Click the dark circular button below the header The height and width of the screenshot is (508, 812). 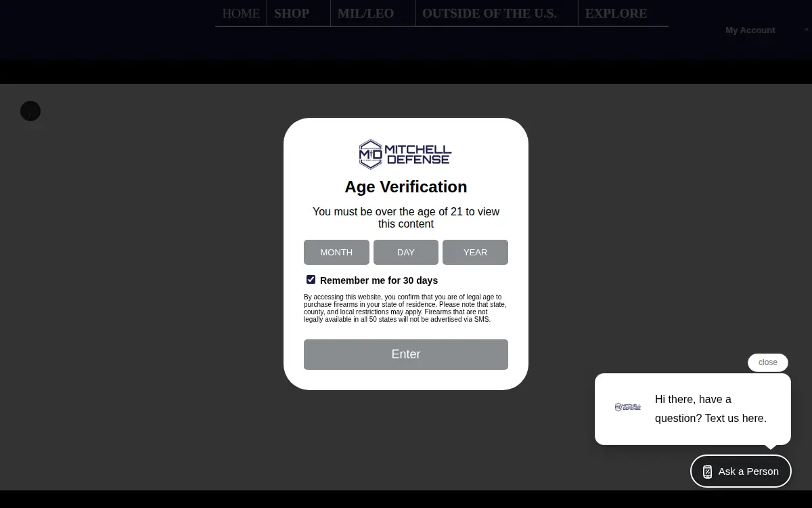[x=30, y=111]
